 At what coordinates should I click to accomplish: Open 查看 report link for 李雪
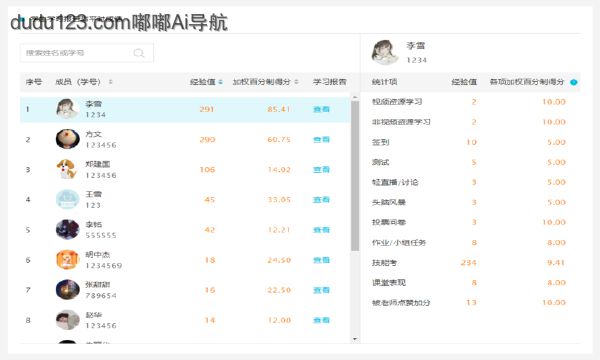point(321,109)
